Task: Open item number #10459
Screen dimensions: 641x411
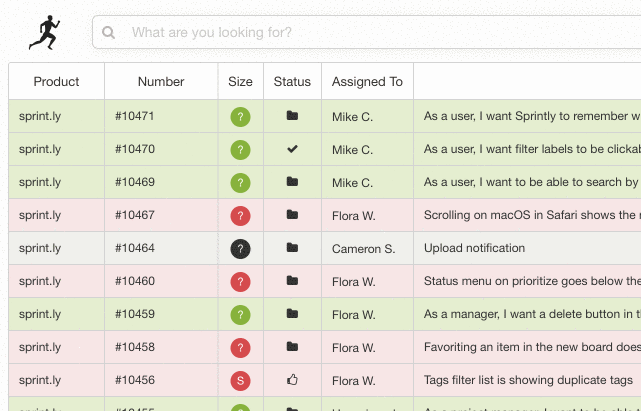Action: click(134, 314)
